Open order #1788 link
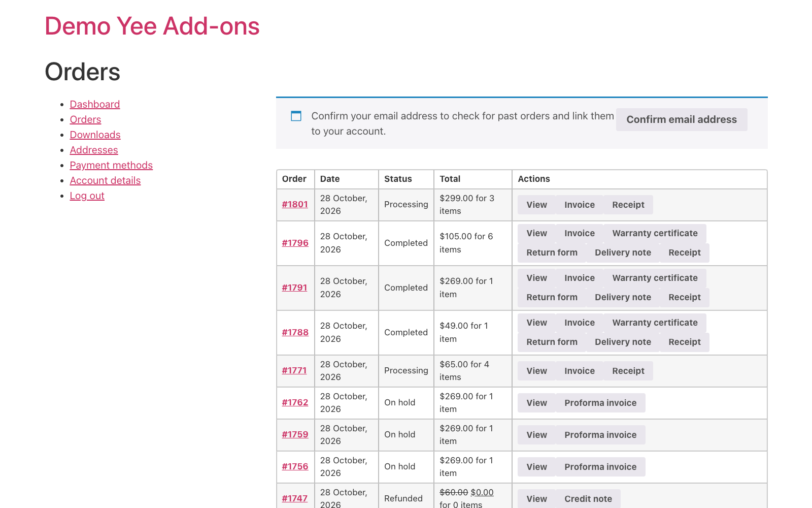The height and width of the screenshot is (508, 812). (x=295, y=332)
